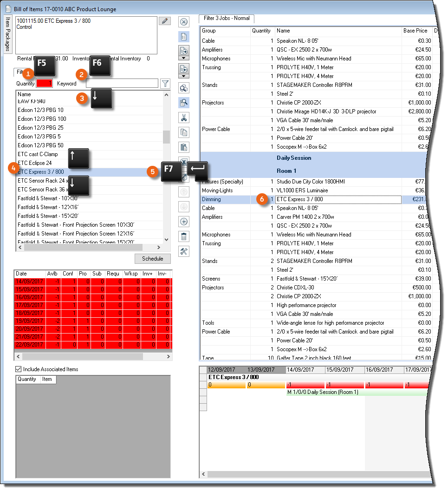448x491 pixels.
Task: Click the magnifier search document icon
Action: point(183,103)
